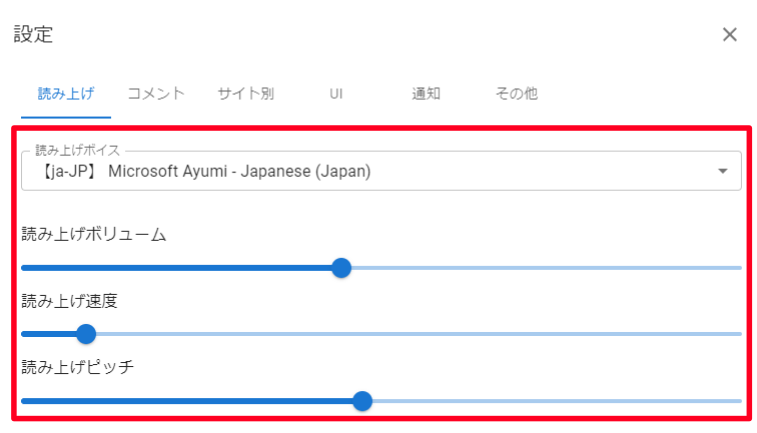
Task: Select the サイト別 tab
Action: 246,94
